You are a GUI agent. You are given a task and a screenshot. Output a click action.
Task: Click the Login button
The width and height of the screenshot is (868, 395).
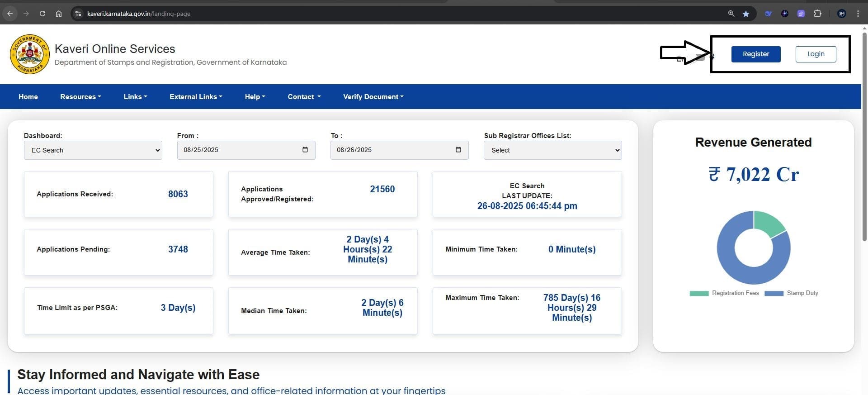click(x=816, y=54)
